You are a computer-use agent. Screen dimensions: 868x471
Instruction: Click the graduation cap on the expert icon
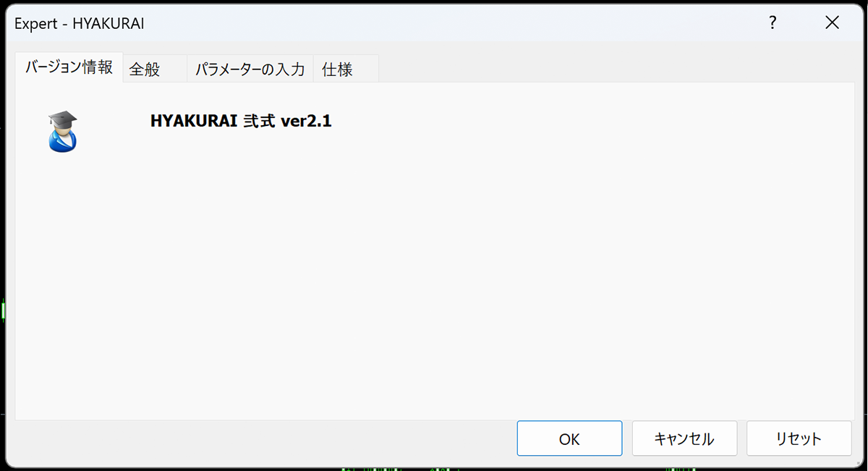tap(63, 118)
